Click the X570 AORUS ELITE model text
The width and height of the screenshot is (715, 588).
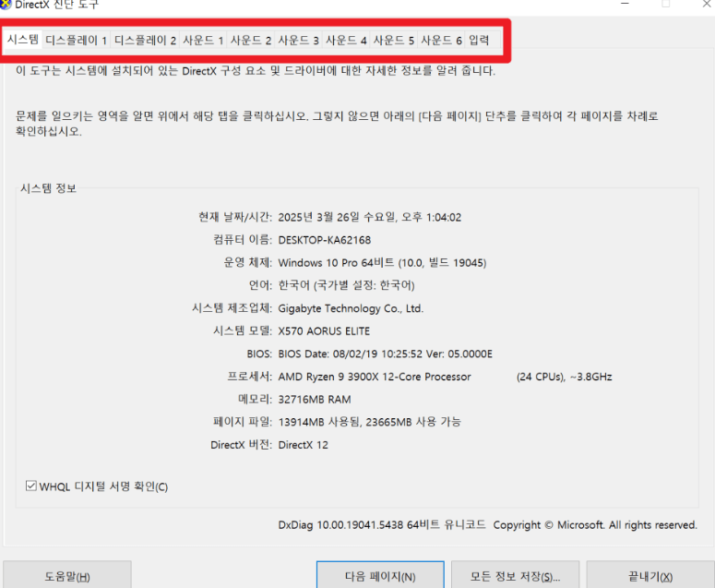point(324,331)
